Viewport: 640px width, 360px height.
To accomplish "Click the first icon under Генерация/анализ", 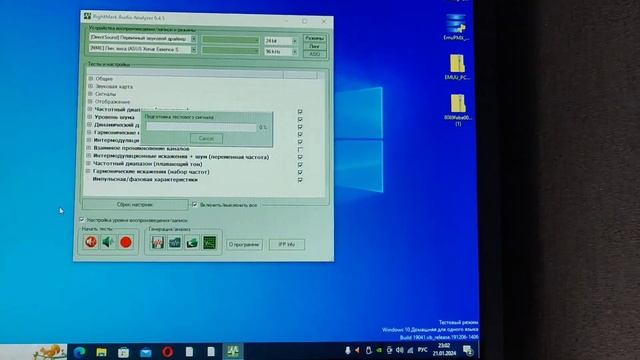I will tap(158, 242).
